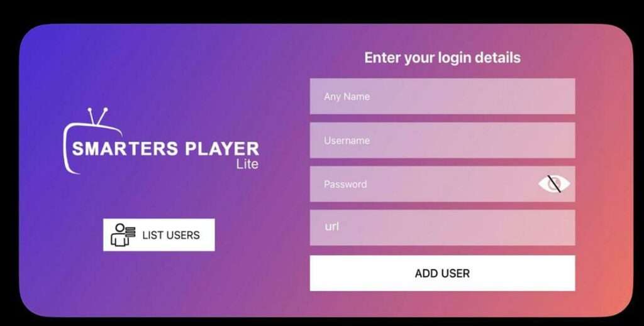Focus the Any Name input field
The height and width of the screenshot is (326, 644).
pos(442,96)
